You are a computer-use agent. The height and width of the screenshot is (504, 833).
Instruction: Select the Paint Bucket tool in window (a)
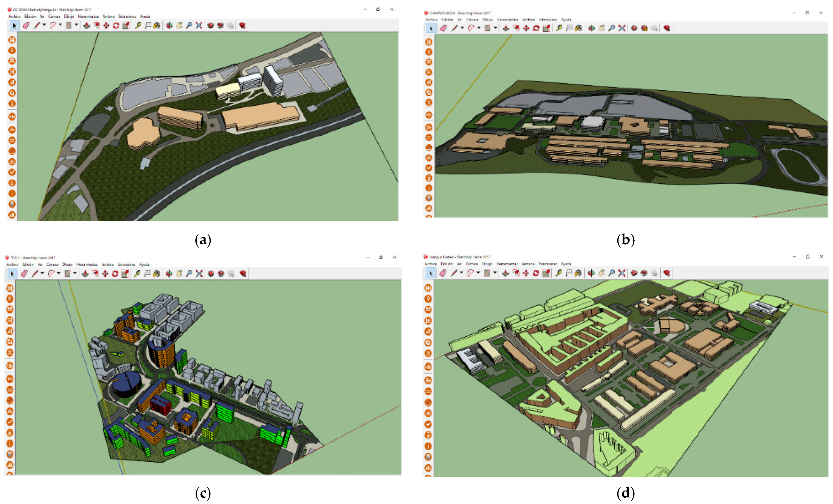pos(157,25)
